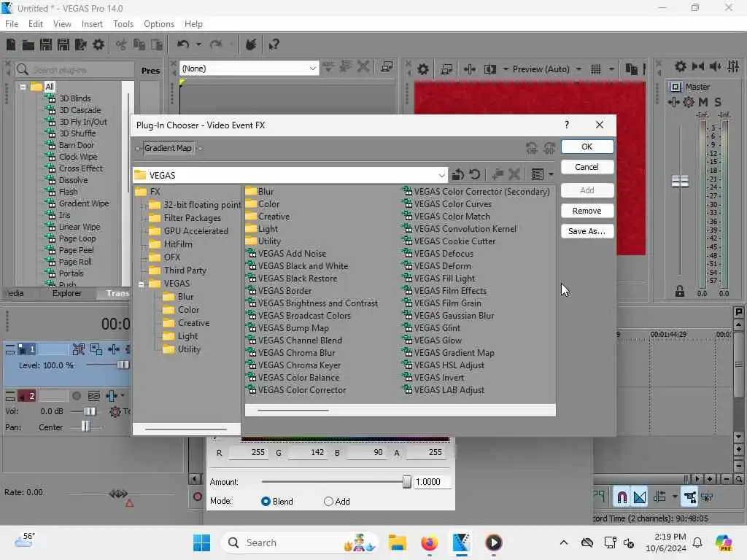Screen dimensions: 747x560
Task: Open the grid overlays dropdown arrow
Action: 611,69
